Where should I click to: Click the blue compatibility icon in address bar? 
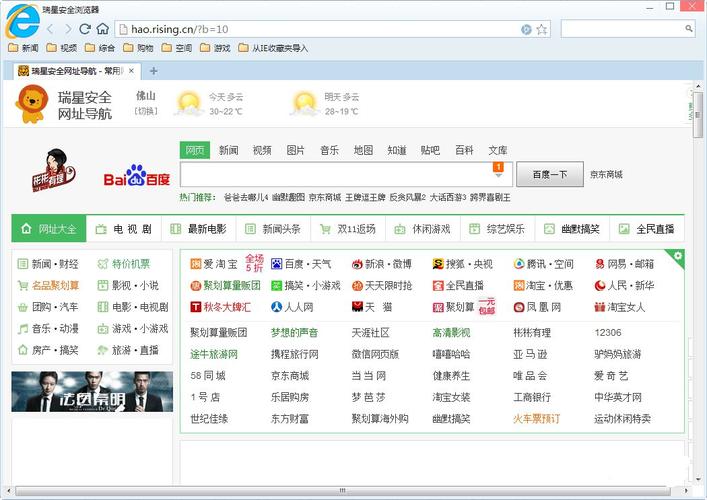tap(526, 30)
